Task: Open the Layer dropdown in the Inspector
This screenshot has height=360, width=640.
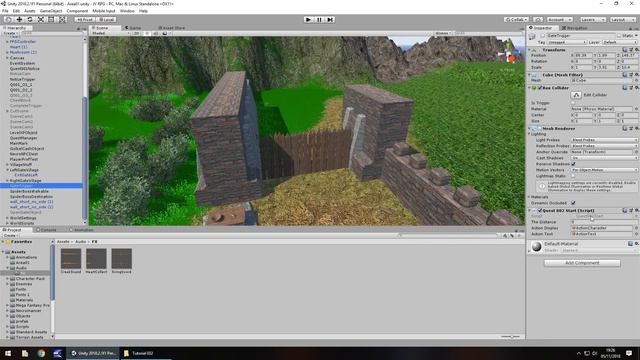Action: click(619, 42)
